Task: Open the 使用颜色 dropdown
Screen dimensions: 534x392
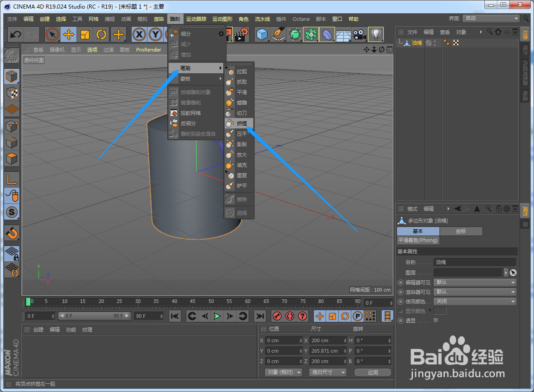Action: (475, 302)
